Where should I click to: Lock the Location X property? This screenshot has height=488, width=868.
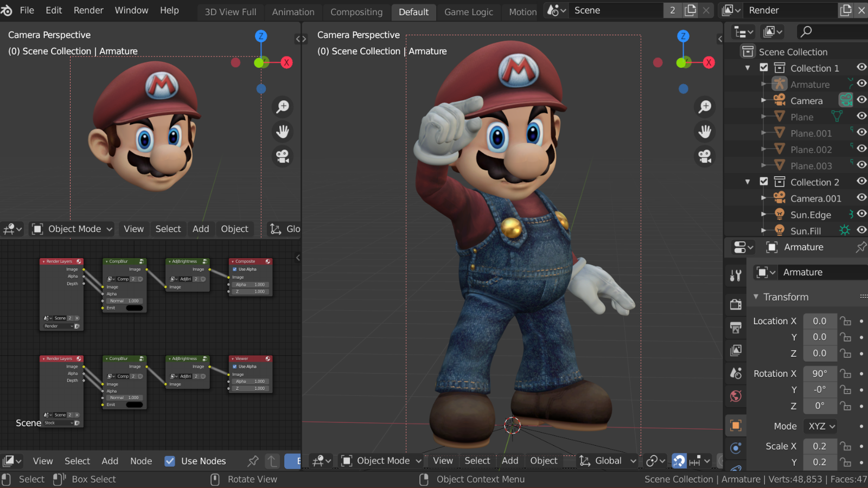point(845,321)
